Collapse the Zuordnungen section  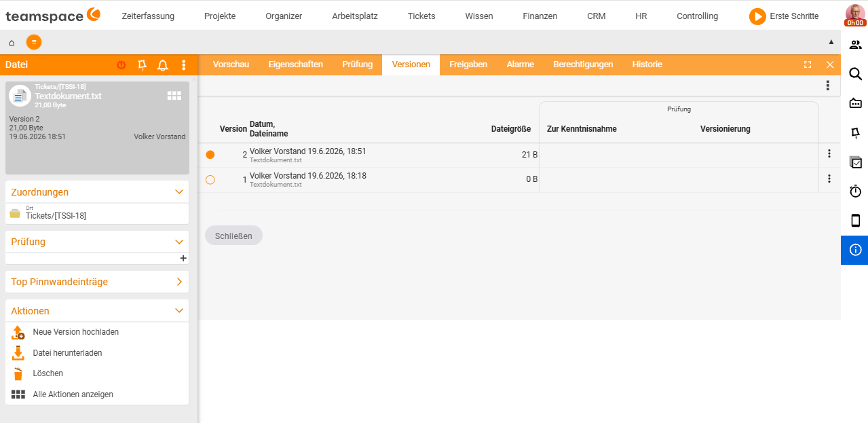(x=179, y=192)
